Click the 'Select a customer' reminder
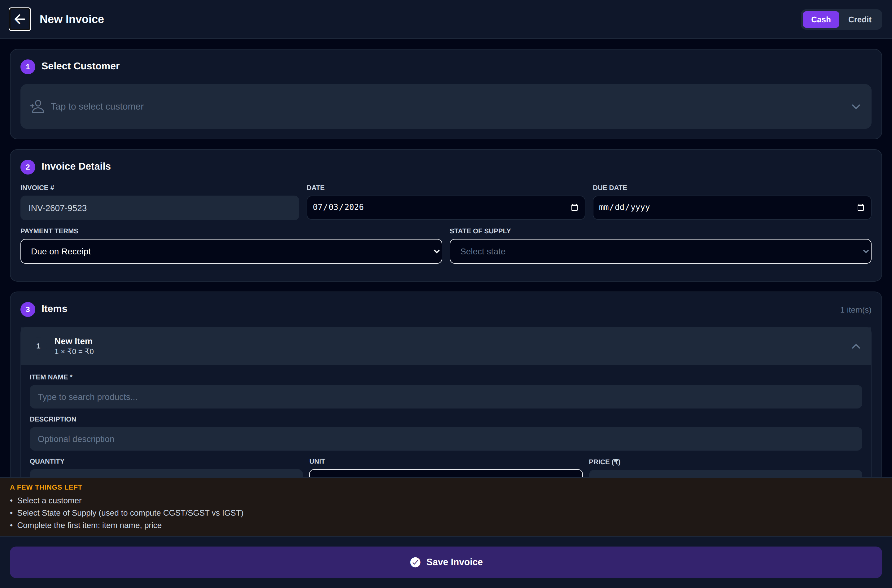The height and width of the screenshot is (588, 892). tap(49, 501)
